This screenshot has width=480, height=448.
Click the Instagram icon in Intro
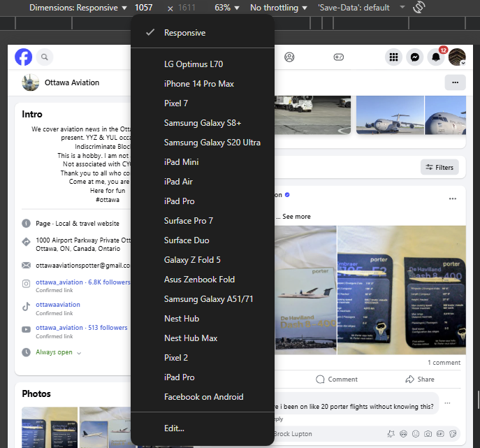pos(27,284)
